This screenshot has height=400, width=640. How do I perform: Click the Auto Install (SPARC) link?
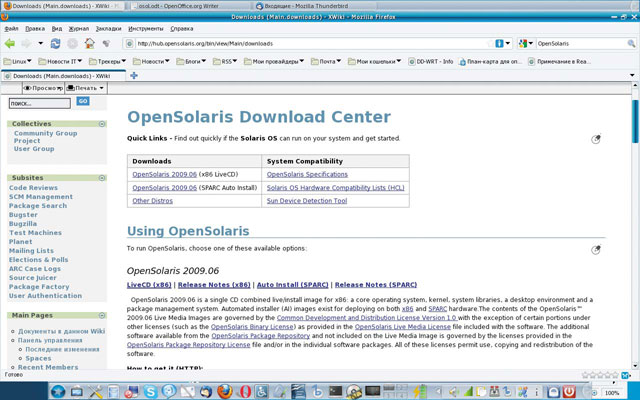click(x=292, y=285)
